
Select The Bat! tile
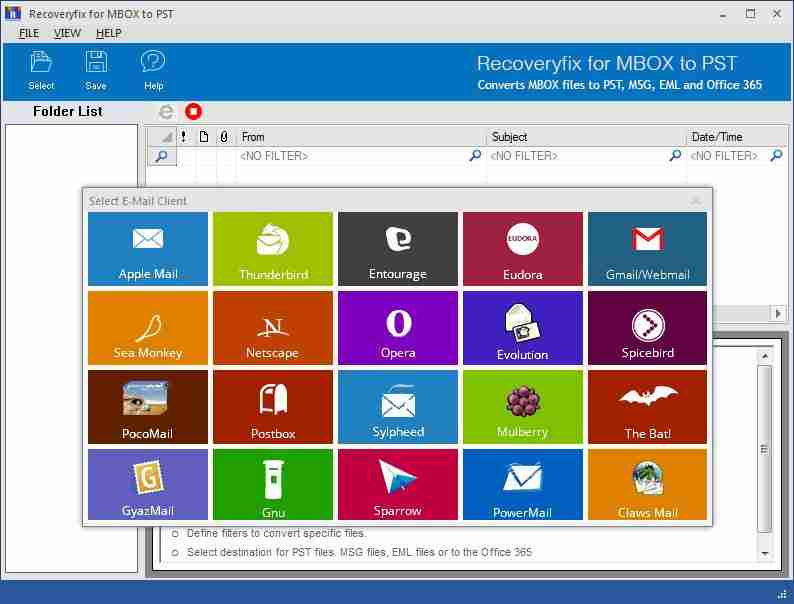pos(647,407)
